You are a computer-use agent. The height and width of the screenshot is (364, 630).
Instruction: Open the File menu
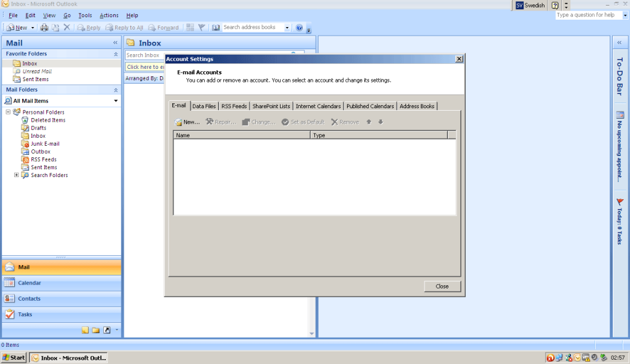(13, 15)
